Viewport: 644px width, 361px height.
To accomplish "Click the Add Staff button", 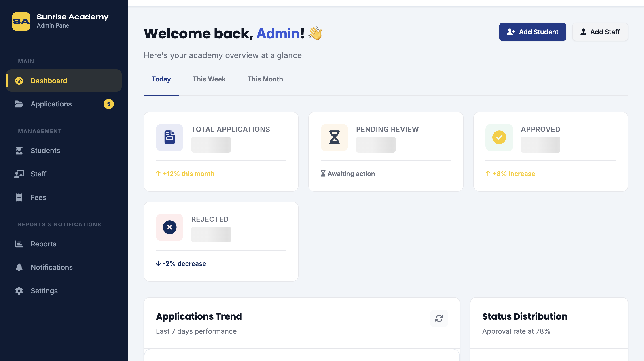I will 600,32.
